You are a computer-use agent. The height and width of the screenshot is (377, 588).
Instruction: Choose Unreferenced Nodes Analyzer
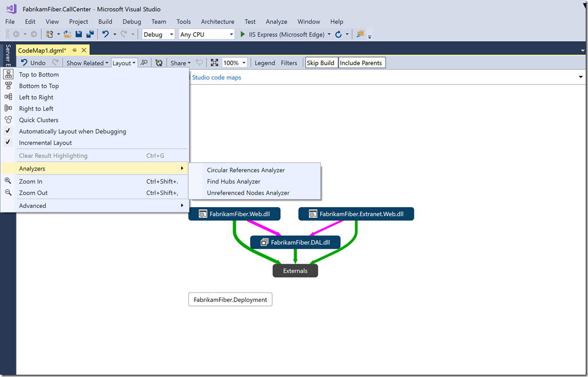[255, 193]
